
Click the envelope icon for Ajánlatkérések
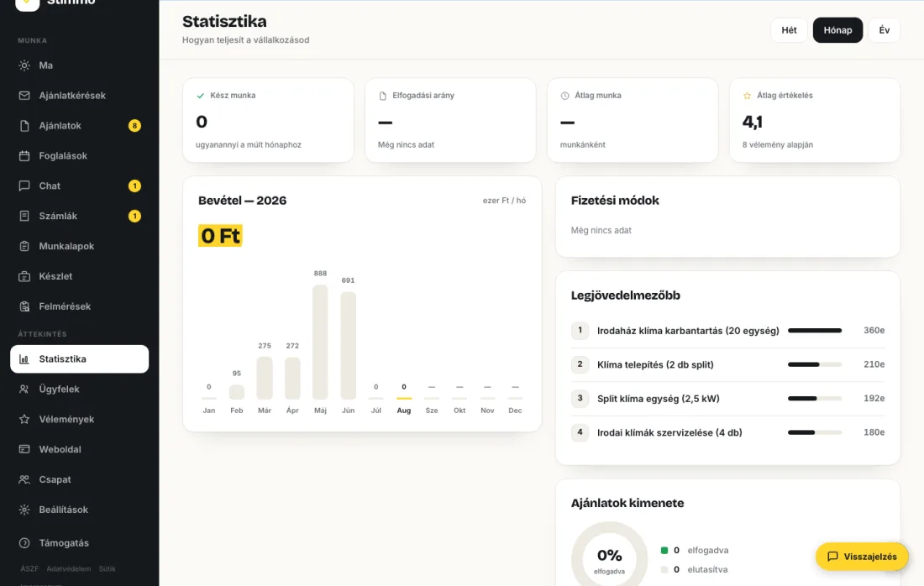[24, 96]
